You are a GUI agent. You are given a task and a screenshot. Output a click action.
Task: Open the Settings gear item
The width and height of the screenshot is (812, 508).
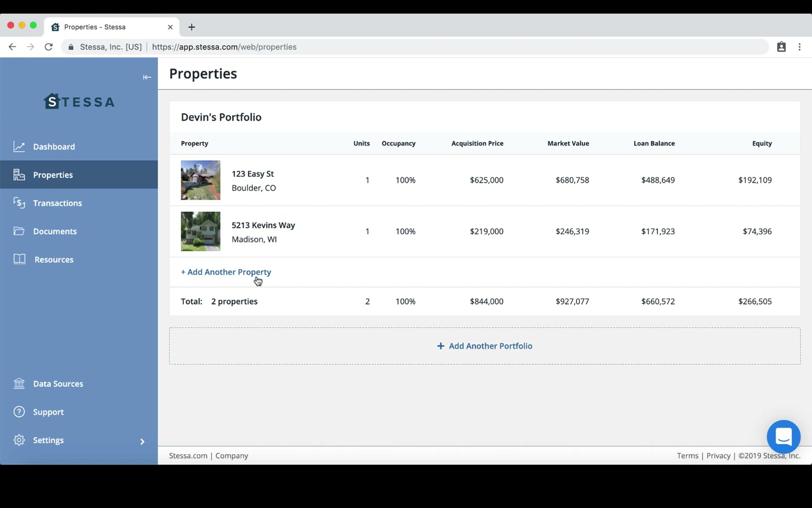pyautogui.click(x=19, y=440)
